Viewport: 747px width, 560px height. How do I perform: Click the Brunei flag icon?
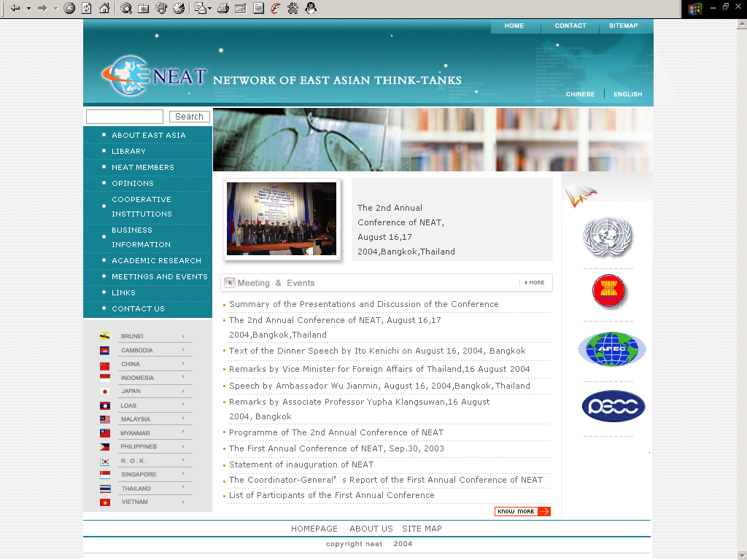pyautogui.click(x=105, y=335)
